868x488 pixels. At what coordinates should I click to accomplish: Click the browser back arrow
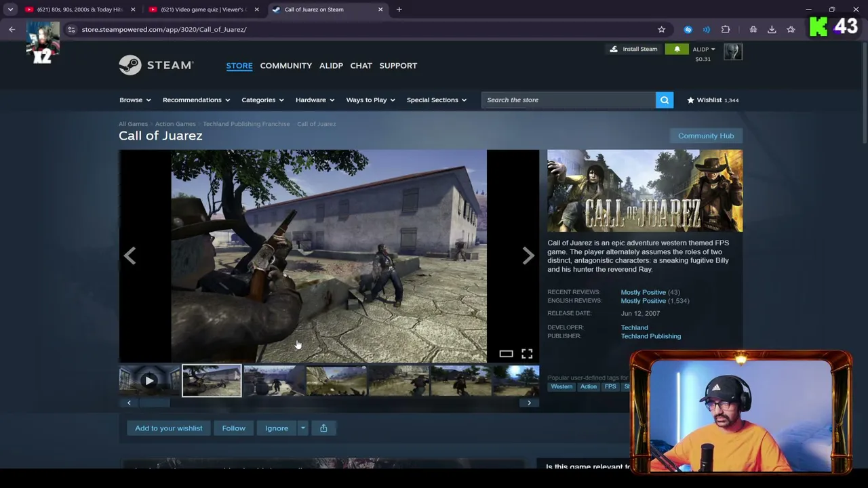point(12,29)
